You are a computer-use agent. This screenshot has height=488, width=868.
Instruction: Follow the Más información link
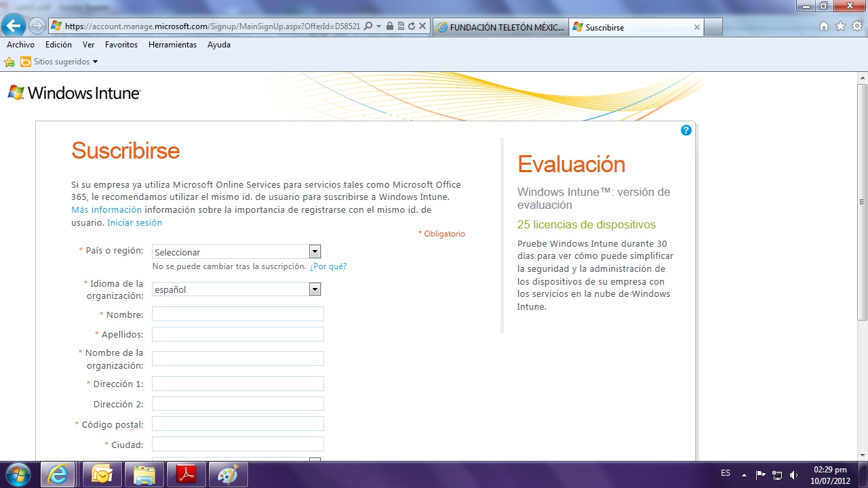coord(106,209)
